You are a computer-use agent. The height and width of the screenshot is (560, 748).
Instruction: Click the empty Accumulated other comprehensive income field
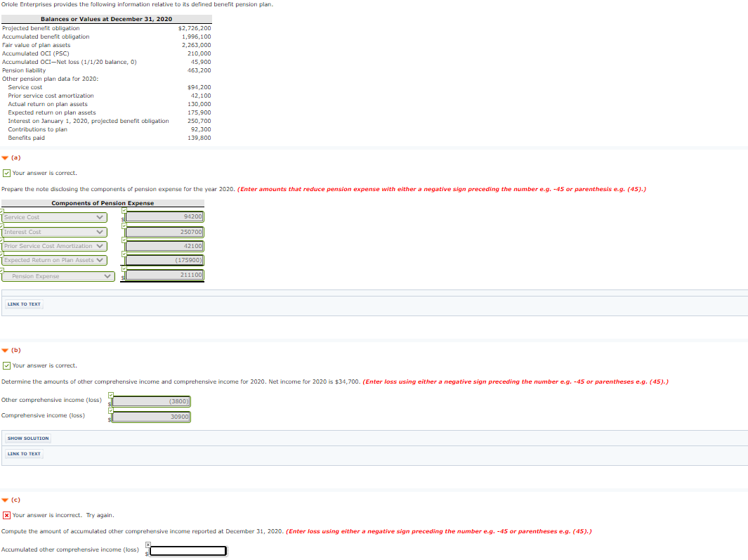coord(188,551)
